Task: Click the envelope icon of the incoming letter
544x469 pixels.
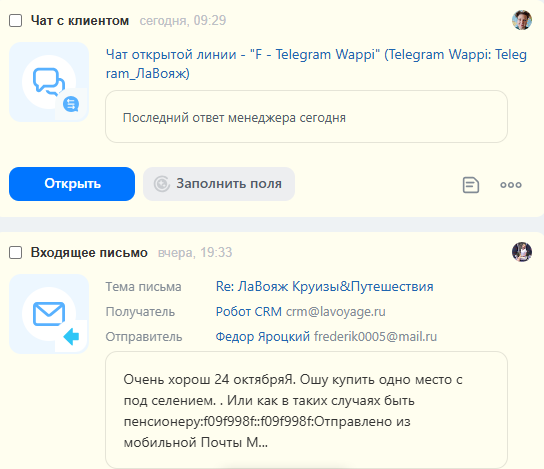Action: [49, 314]
